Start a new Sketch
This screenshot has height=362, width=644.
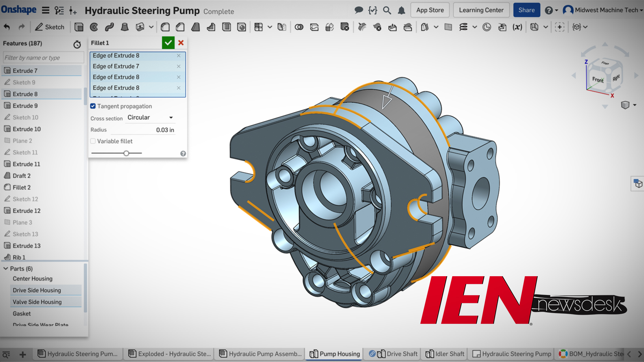coord(50,27)
